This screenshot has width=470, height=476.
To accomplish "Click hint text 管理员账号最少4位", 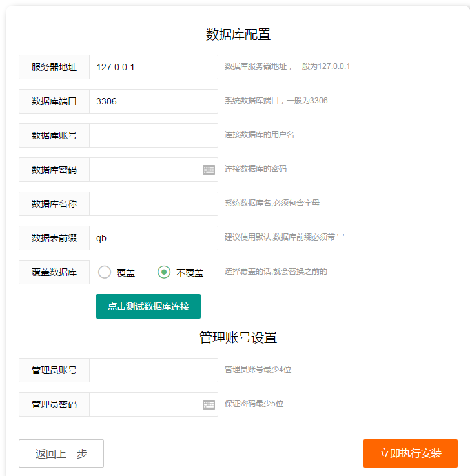I will [x=258, y=369].
